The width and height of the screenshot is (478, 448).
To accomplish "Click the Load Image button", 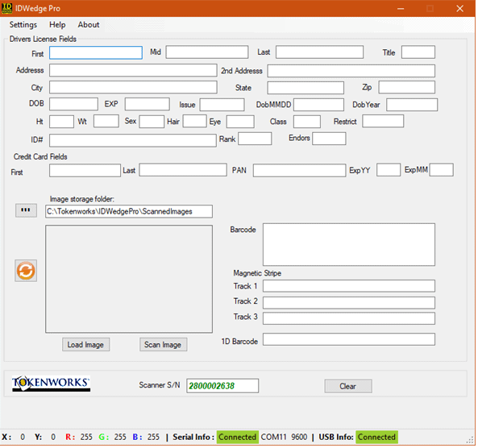I will [85, 345].
